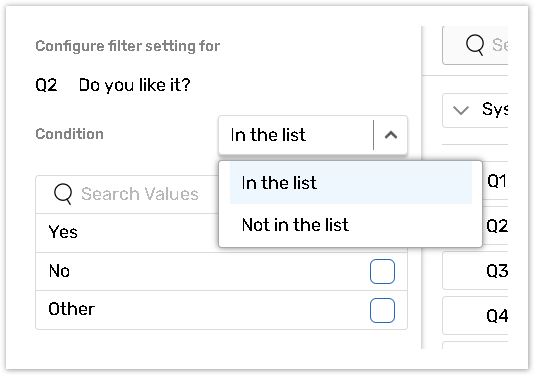Viewport: 534px width, 375px height.
Task: Check the box for the No value
Action: tap(382, 271)
